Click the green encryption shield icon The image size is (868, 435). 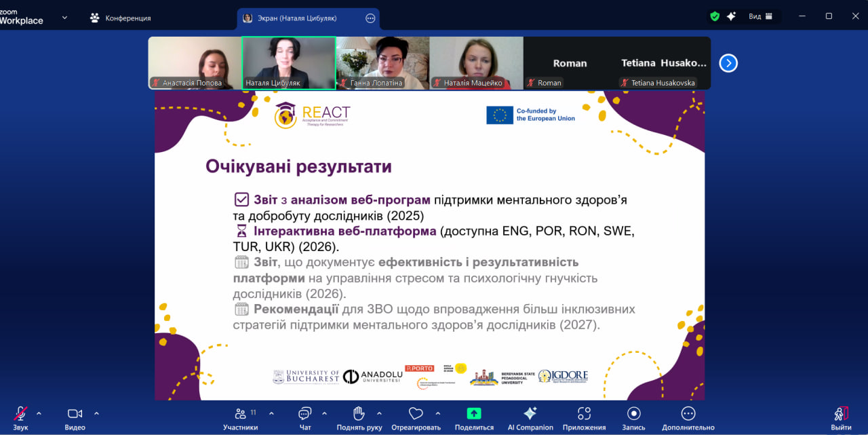point(715,16)
